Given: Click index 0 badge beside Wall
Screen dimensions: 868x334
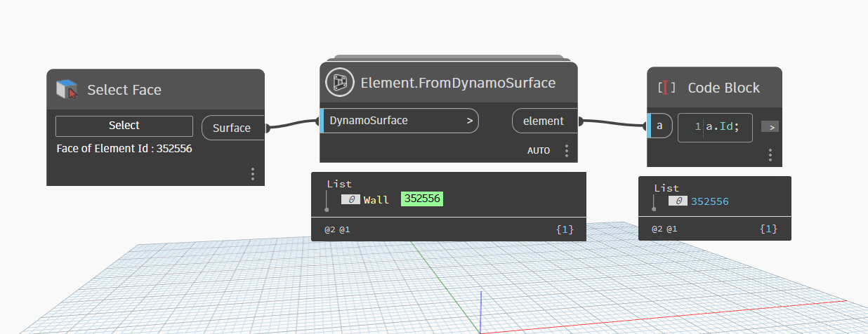Looking at the screenshot, I should point(350,199).
